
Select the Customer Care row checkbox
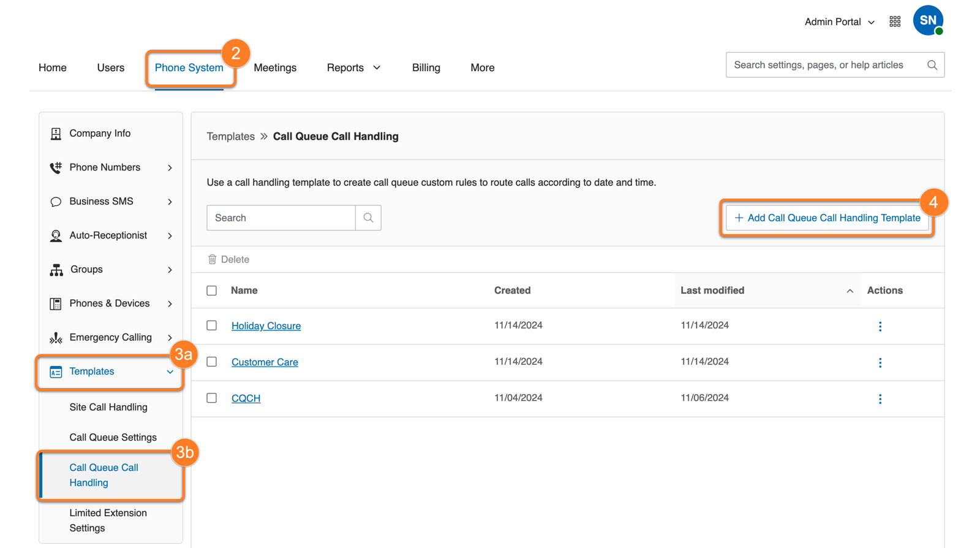[x=212, y=362]
